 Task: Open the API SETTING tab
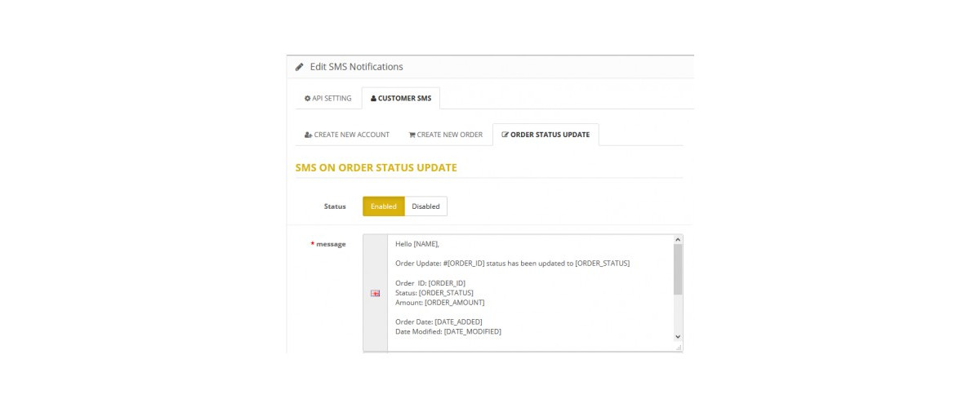327,98
